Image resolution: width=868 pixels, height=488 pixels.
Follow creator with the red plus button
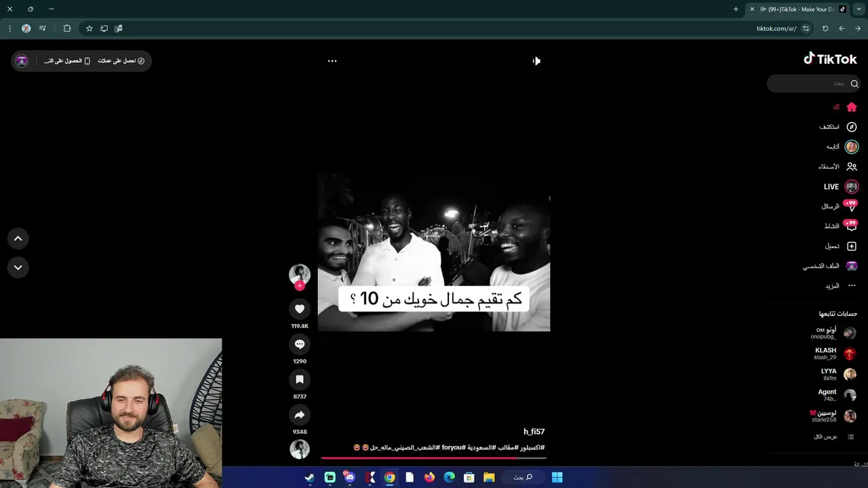pyautogui.click(x=300, y=285)
